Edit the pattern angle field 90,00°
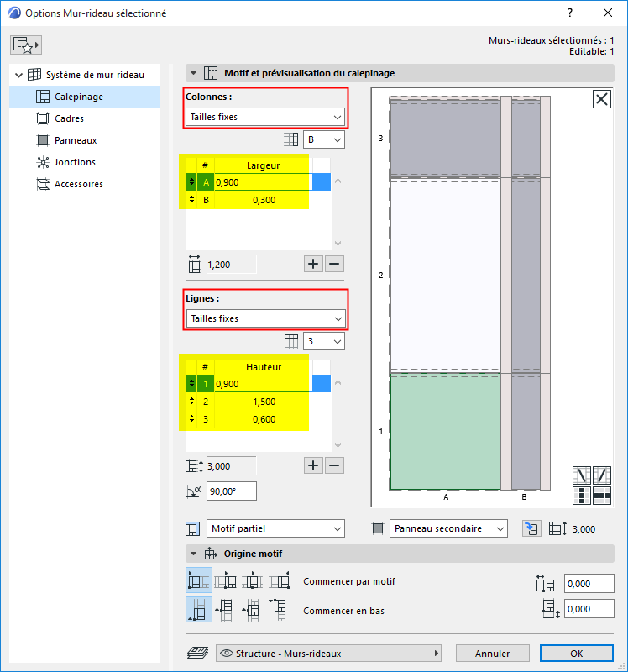628x672 pixels. [232, 491]
